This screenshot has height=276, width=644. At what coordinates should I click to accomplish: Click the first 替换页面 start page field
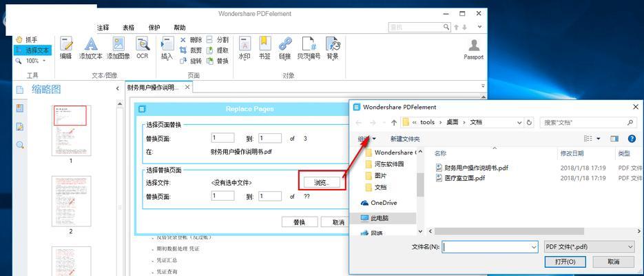pyautogui.click(x=222, y=138)
